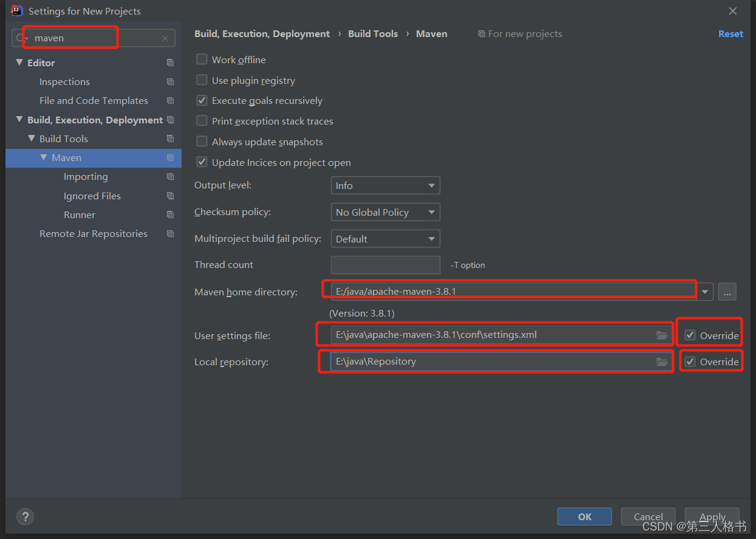Collapse the Build Tools node arrow
Screen dimensions: 756x539
pos(32,139)
